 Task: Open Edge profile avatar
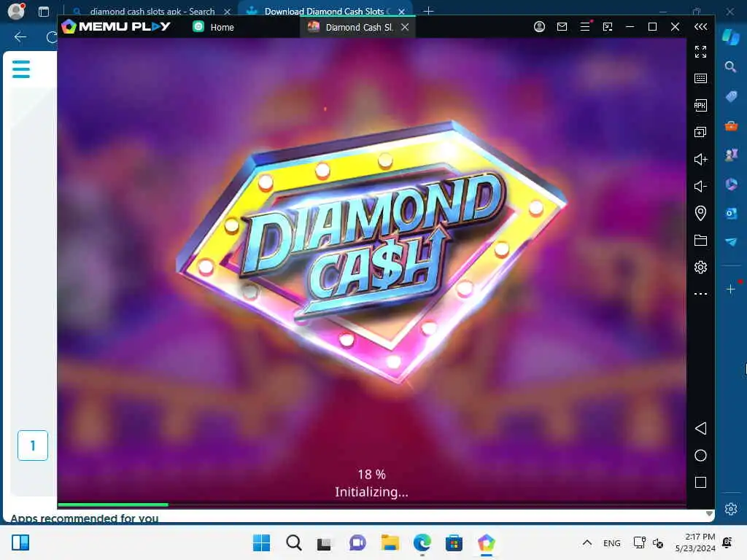[x=17, y=11]
